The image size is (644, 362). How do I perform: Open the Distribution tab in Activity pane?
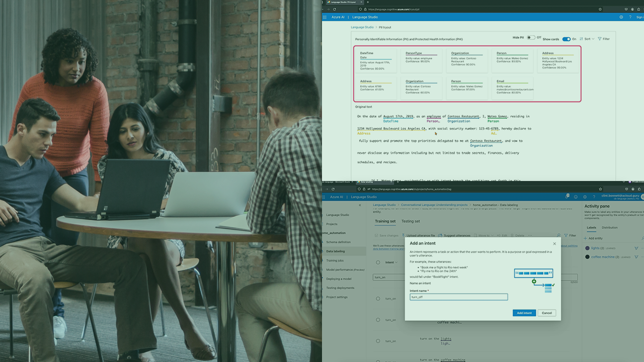click(610, 227)
